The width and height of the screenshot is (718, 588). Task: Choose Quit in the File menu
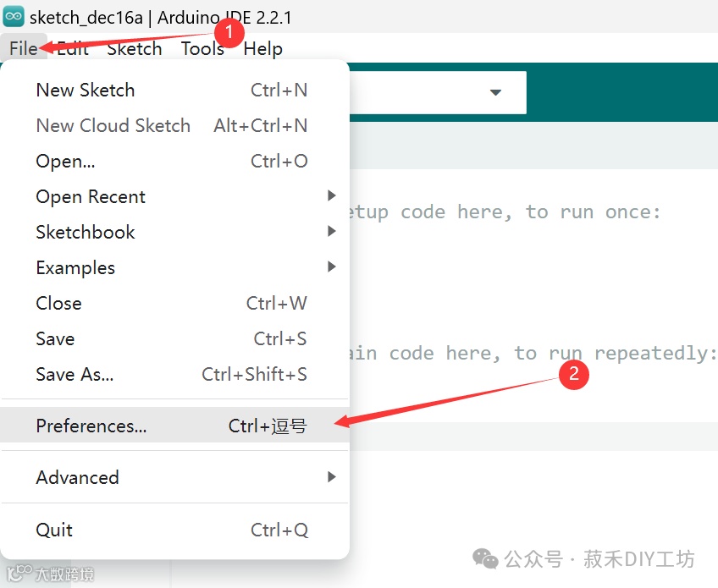pyautogui.click(x=174, y=530)
